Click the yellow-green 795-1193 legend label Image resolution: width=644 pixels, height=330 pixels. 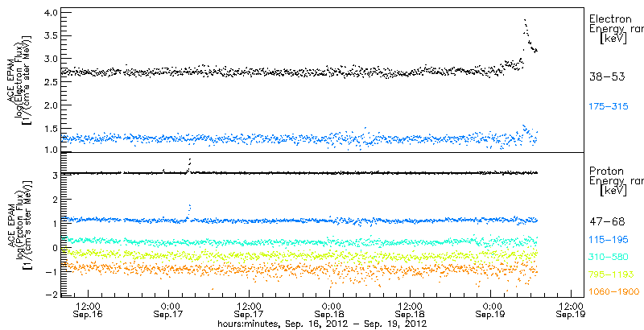point(611,274)
